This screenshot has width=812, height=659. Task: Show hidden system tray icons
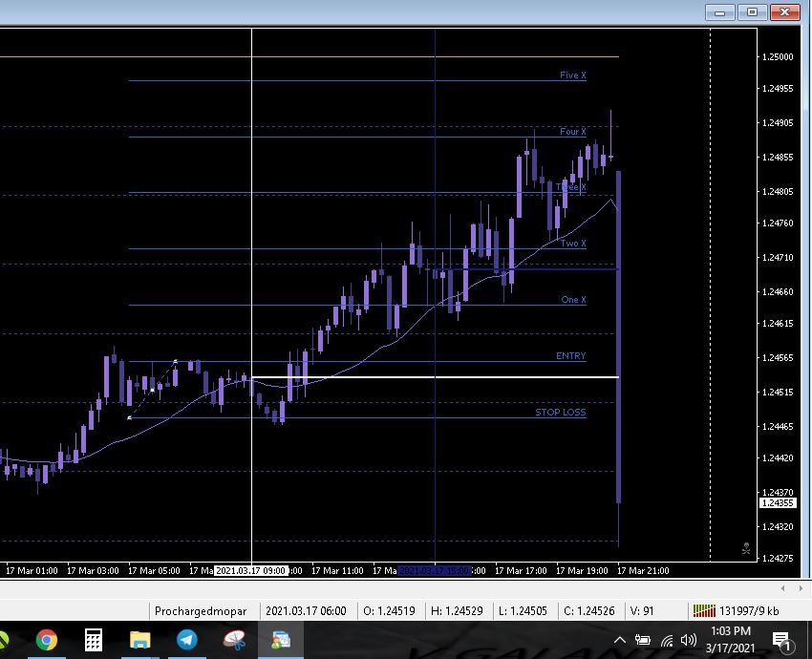(x=619, y=640)
